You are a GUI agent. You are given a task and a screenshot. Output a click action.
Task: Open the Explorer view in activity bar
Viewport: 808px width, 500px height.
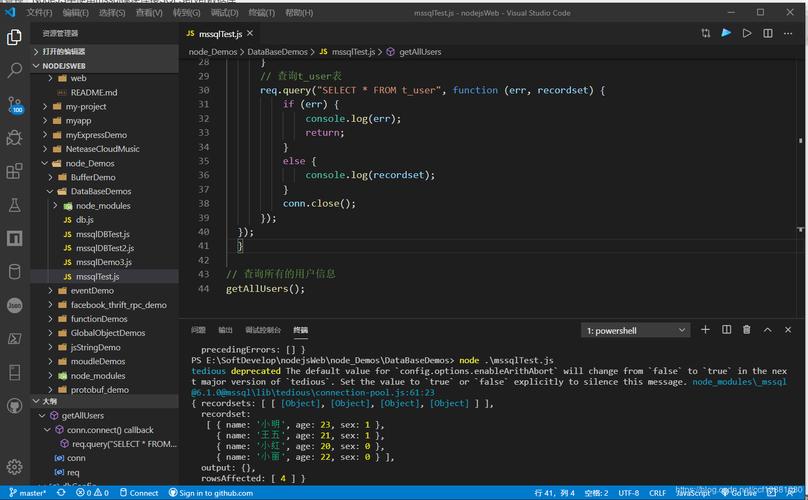14,37
